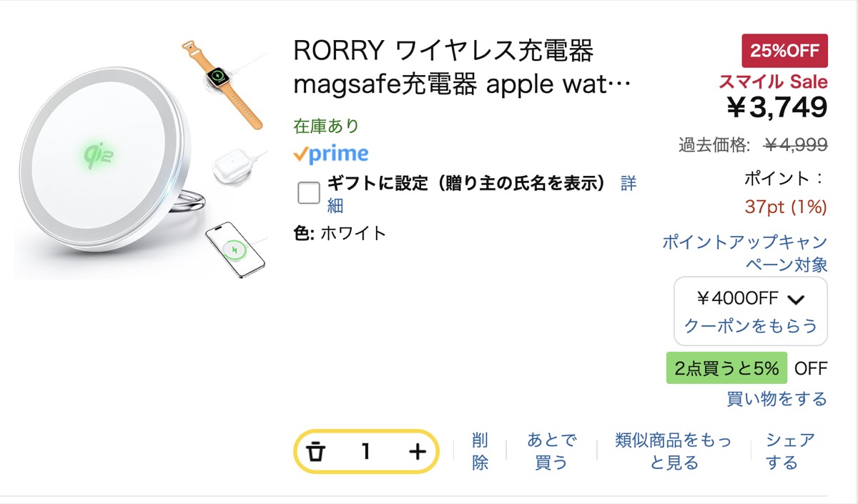The image size is (858, 504).
Task: Click the Prime logo badge
Action: coord(331,154)
